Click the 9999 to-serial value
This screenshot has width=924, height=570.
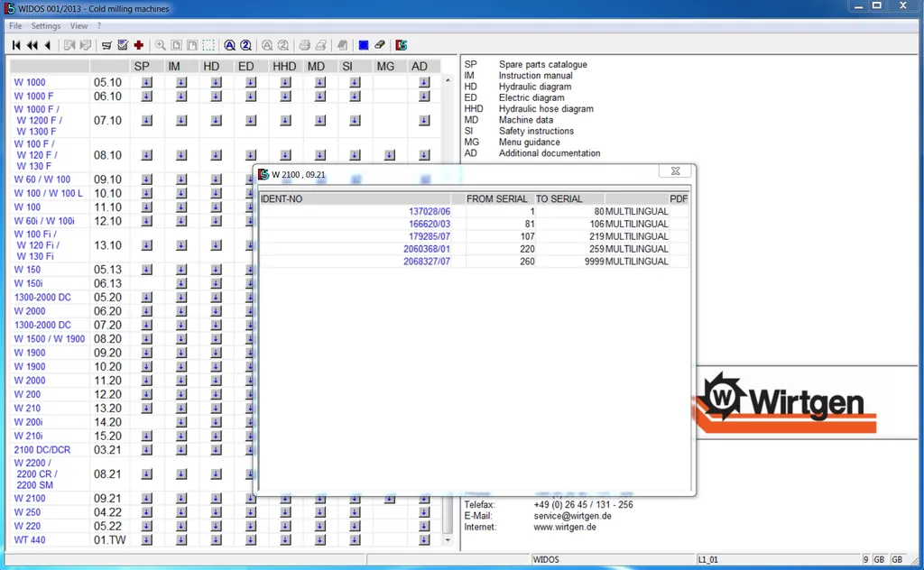(x=595, y=262)
